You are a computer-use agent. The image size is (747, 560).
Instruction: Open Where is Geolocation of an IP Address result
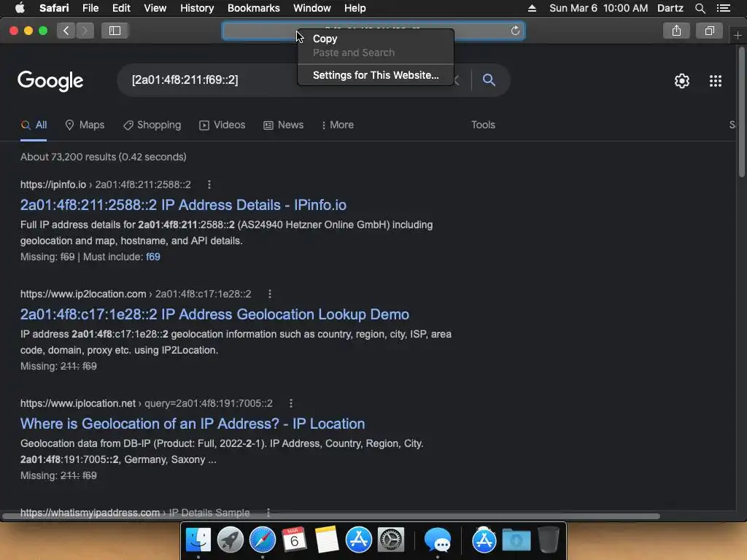click(193, 424)
